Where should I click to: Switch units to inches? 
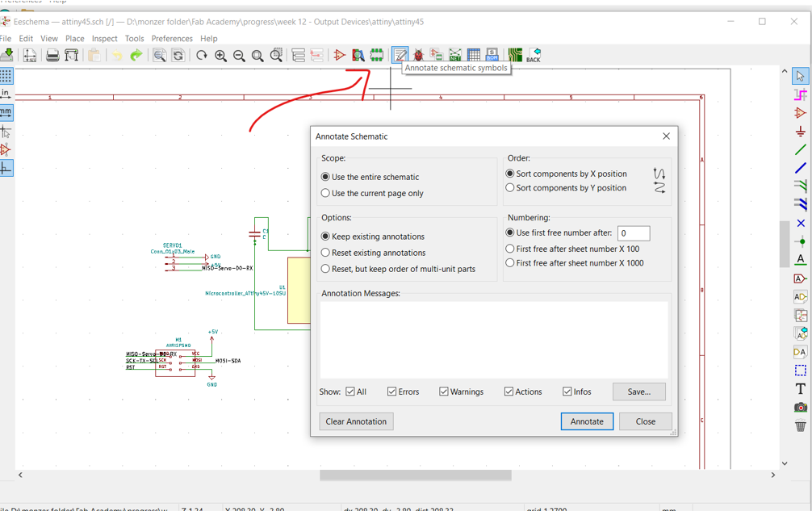point(6,94)
